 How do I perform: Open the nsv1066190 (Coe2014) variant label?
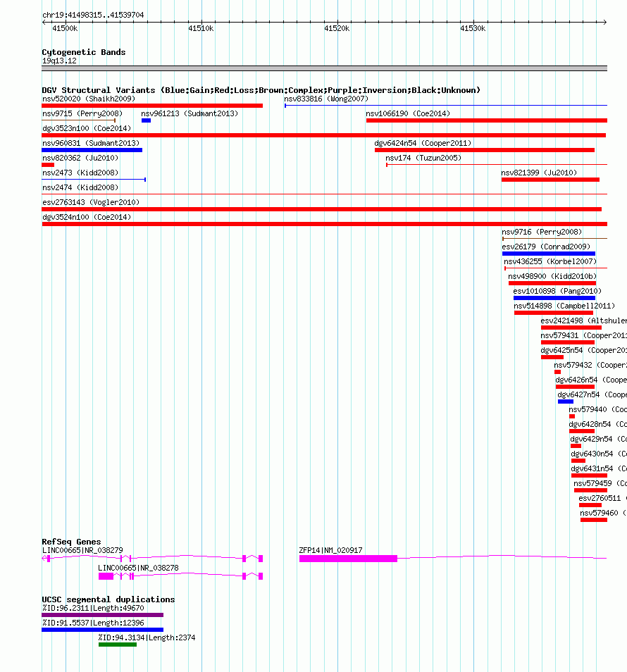point(408,113)
